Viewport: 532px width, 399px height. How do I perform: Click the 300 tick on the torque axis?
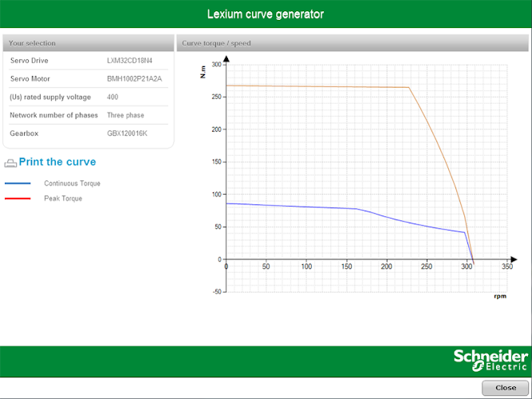tap(216, 65)
